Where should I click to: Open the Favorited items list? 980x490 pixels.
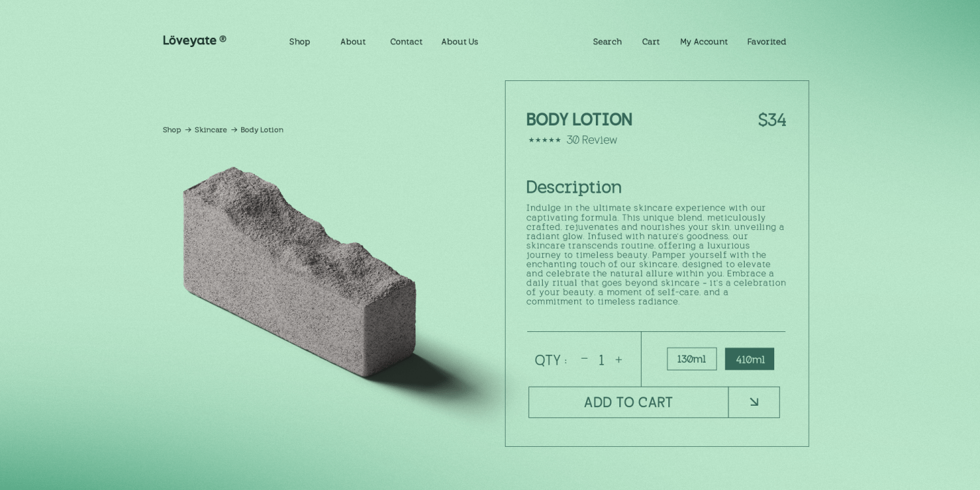coord(766,42)
